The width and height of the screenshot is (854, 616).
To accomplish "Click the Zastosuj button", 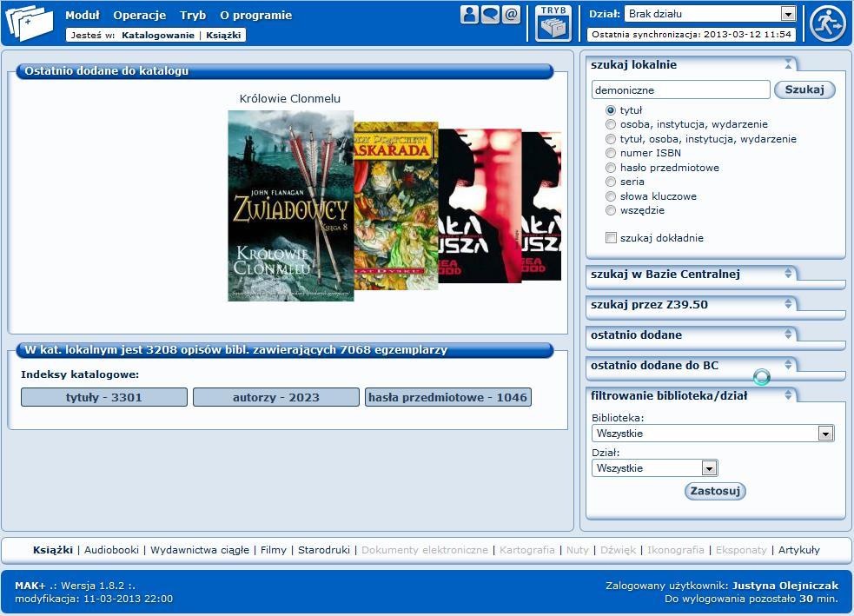I will click(715, 491).
